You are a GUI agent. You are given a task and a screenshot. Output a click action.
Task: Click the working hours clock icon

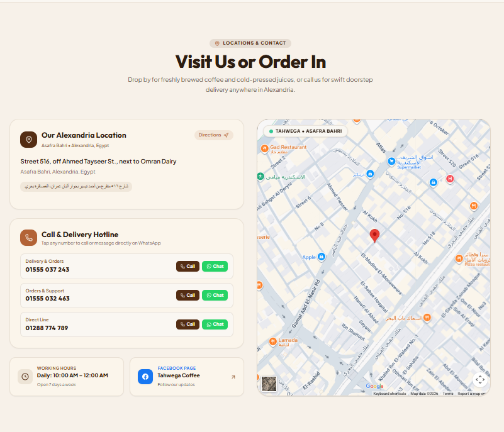tap(25, 377)
